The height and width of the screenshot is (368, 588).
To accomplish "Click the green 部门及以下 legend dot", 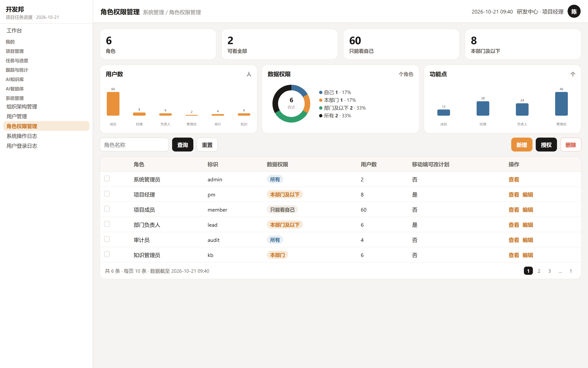I will coord(321,108).
